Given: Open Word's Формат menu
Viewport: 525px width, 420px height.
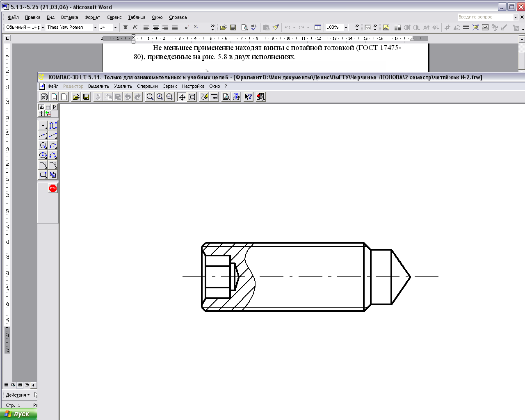Looking at the screenshot, I should click(92, 17).
